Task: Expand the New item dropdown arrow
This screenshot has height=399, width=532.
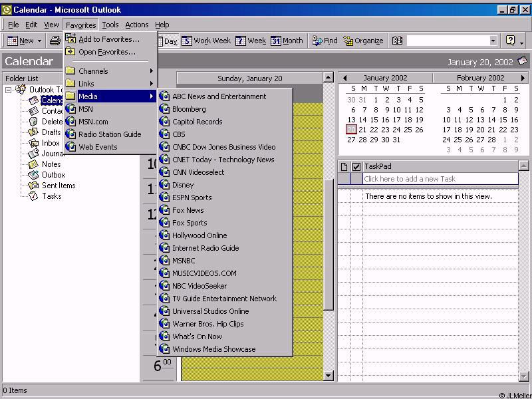Action: click(40, 41)
